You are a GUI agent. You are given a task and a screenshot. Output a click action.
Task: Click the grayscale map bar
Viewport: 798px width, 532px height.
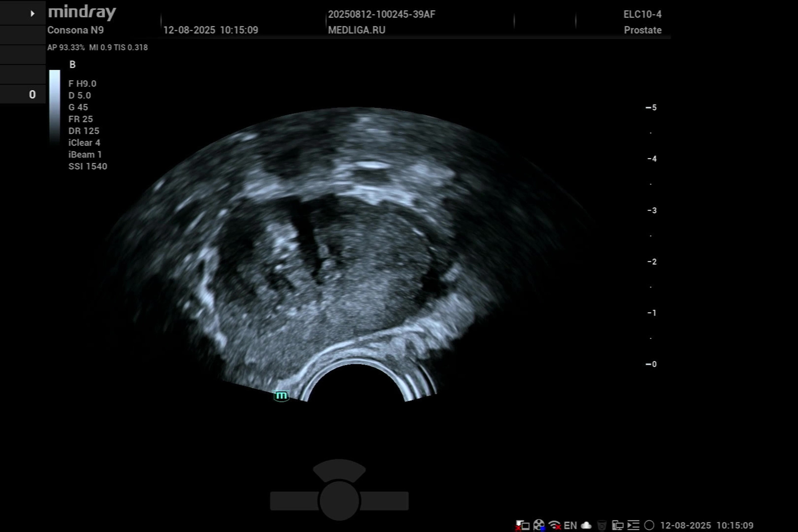(55, 107)
